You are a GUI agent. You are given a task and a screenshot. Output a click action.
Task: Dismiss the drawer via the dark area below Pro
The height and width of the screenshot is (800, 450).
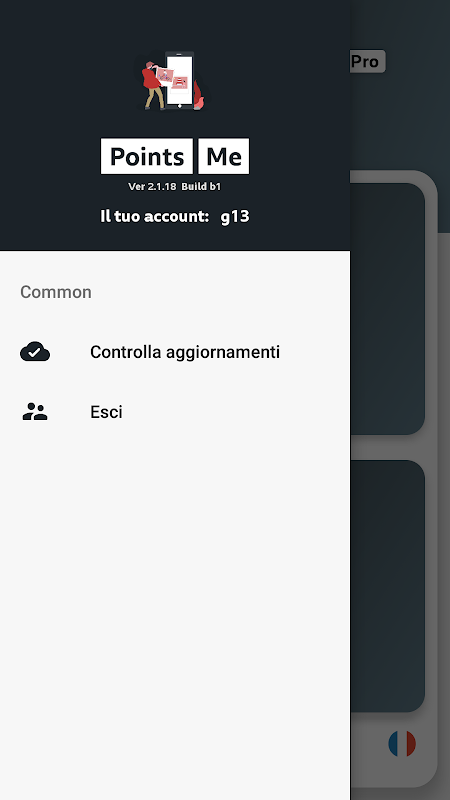400,122
